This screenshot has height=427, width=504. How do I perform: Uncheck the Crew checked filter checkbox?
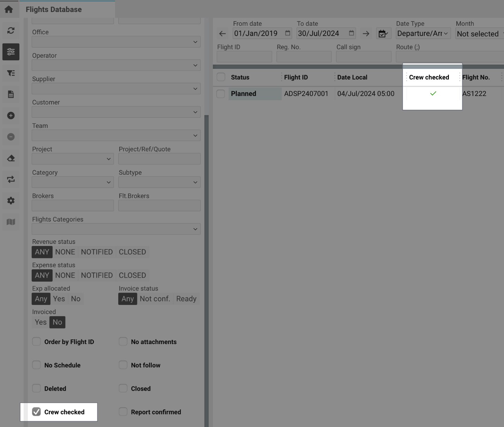pos(36,411)
